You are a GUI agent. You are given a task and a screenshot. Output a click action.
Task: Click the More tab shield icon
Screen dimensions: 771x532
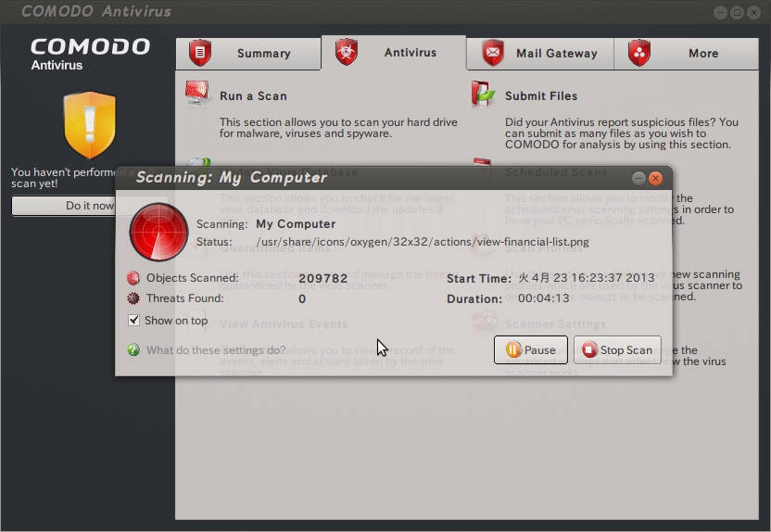click(x=639, y=53)
